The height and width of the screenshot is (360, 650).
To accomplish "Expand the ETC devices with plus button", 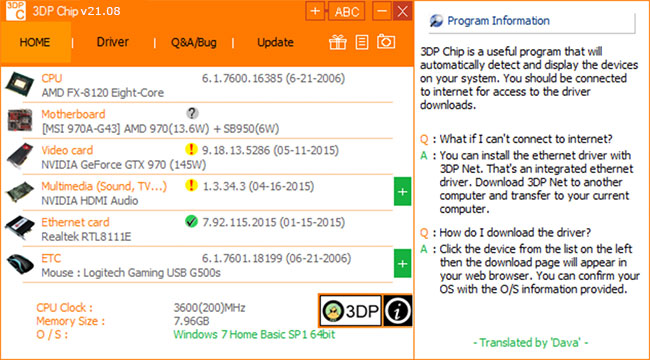I will pyautogui.click(x=402, y=263).
